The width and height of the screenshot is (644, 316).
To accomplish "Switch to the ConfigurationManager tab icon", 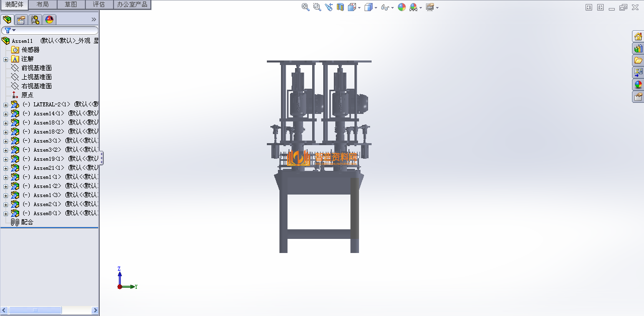I will (35, 20).
